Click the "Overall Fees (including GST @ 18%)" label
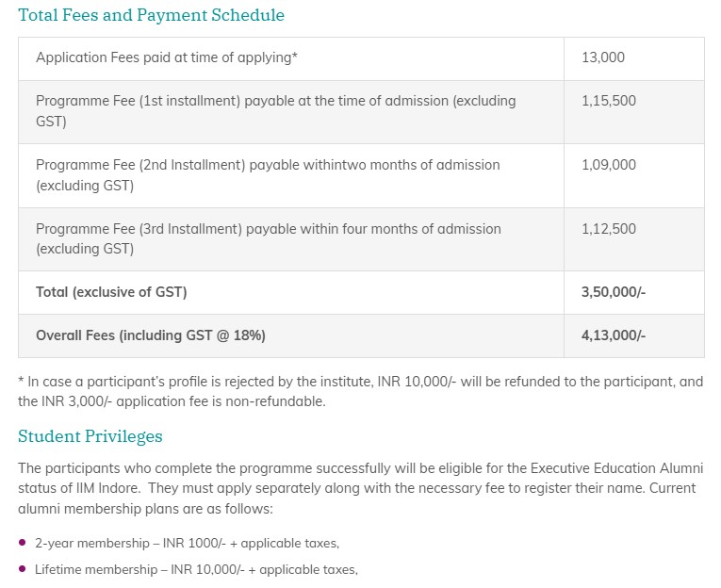 point(151,335)
